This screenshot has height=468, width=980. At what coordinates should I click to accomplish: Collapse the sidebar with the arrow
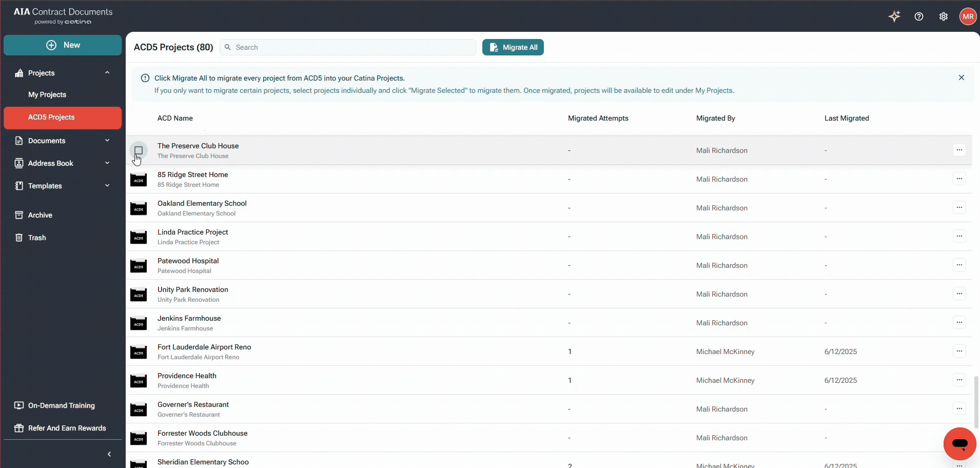[109, 454]
